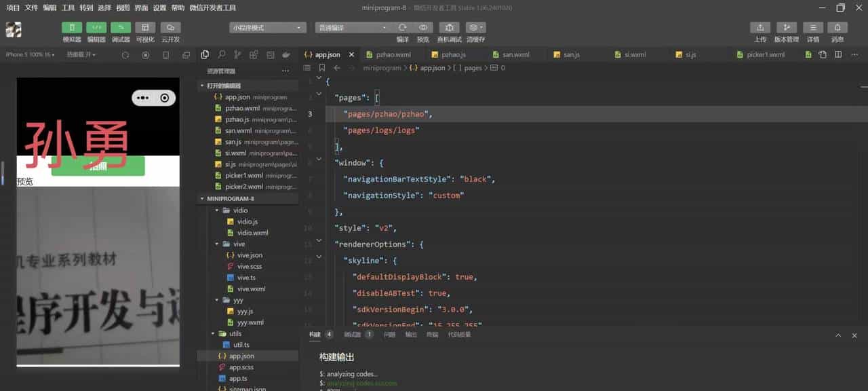868x391 pixels.
Task: Click the split editor icon
Action: [x=838, y=54]
